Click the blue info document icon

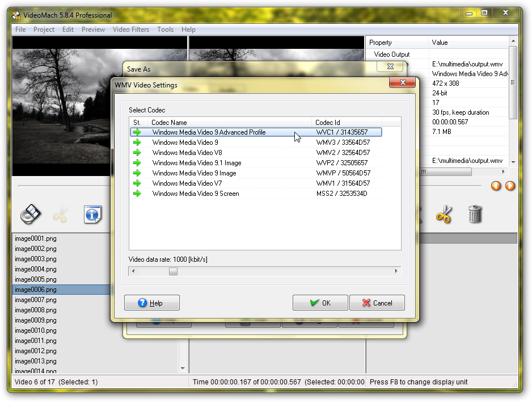coord(92,214)
